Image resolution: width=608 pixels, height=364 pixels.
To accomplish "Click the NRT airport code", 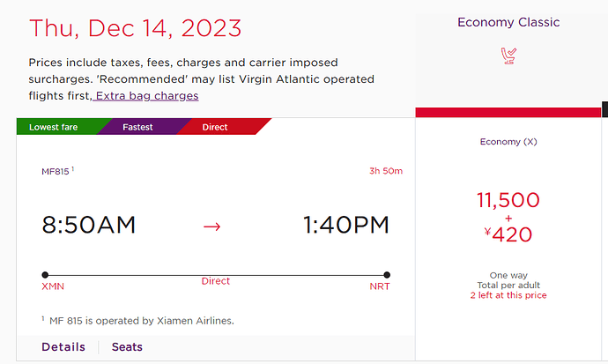I will (380, 286).
